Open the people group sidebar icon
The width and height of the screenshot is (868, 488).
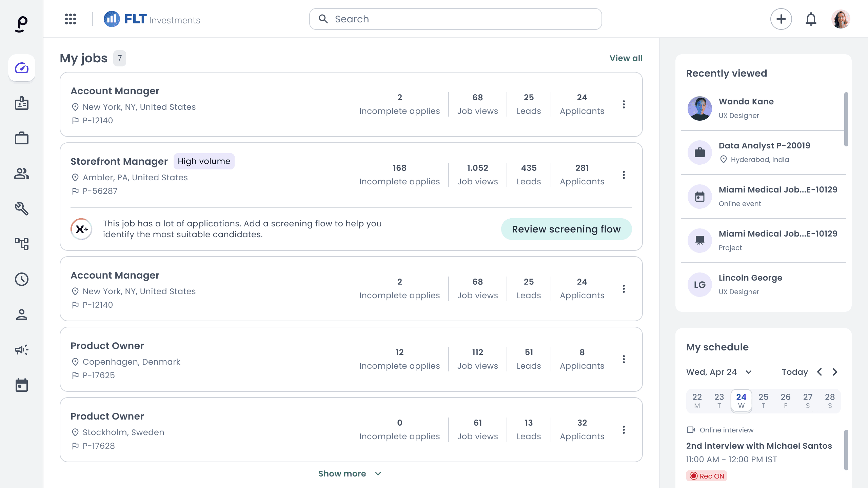point(22,174)
